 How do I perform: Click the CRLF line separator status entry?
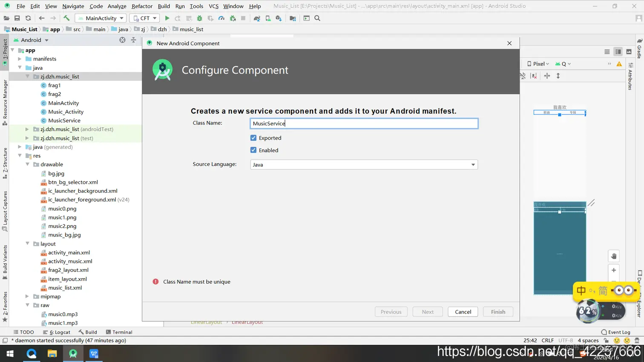coord(548,340)
